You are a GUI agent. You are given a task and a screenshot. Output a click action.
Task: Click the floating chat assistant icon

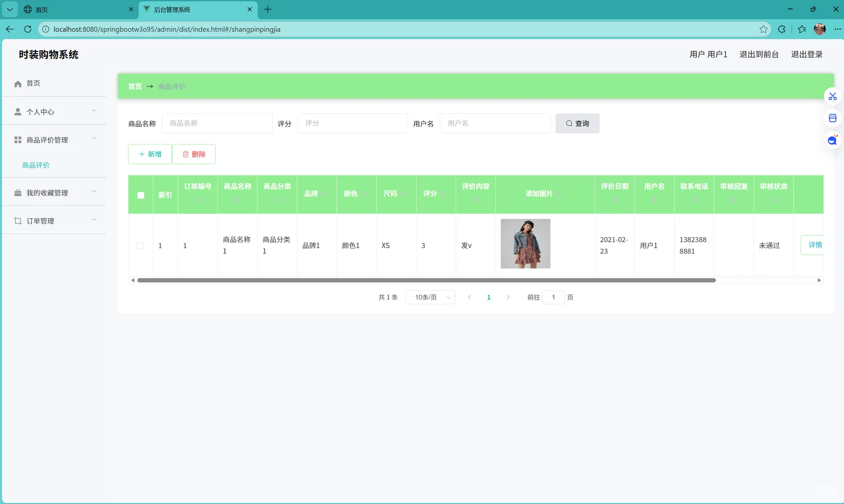(x=833, y=140)
